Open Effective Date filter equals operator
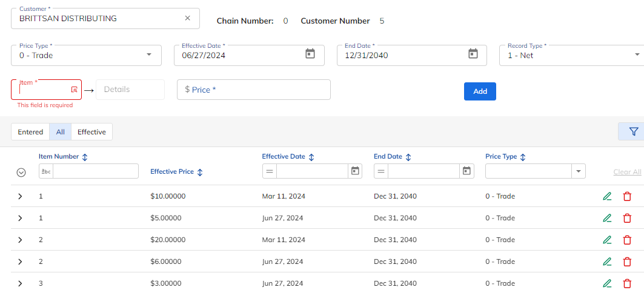 270,171
